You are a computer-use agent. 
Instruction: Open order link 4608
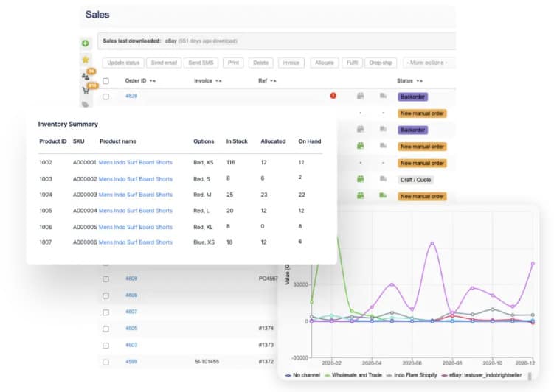[x=131, y=295]
